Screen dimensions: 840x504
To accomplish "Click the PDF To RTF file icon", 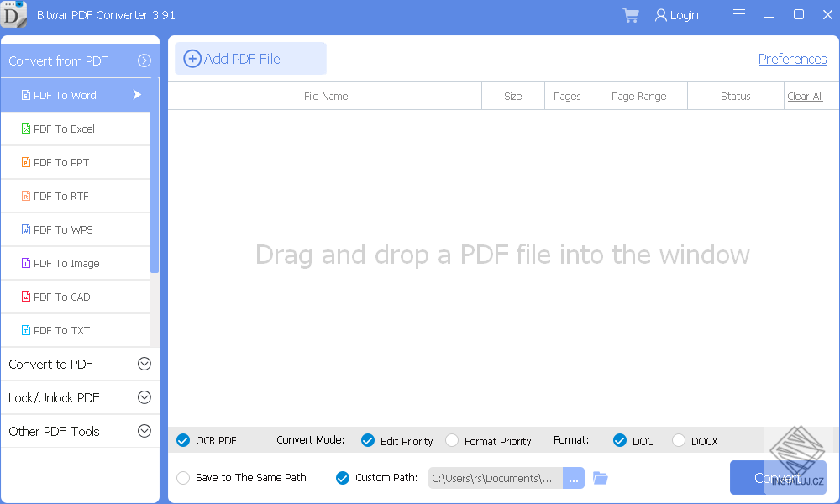I will pyautogui.click(x=26, y=196).
